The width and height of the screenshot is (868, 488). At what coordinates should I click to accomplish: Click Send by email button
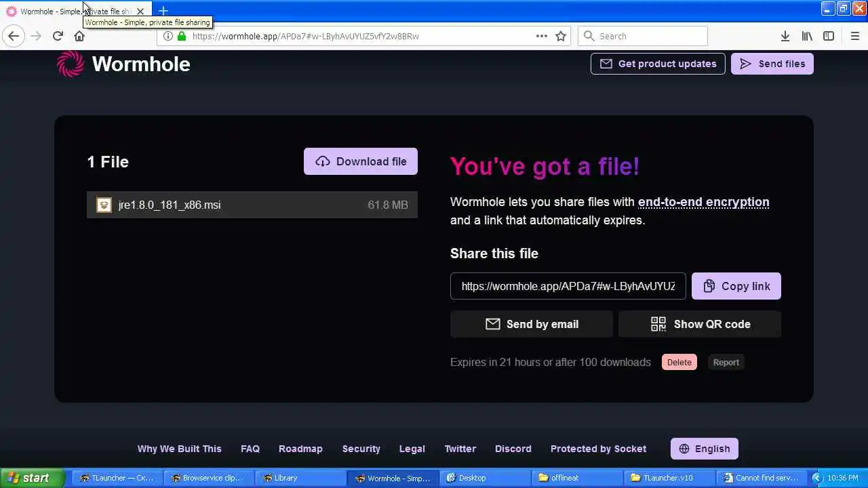pos(532,324)
